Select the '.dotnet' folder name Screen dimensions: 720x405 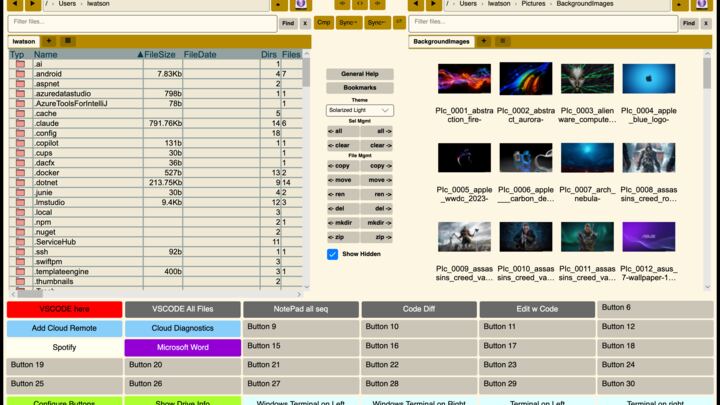coord(46,182)
